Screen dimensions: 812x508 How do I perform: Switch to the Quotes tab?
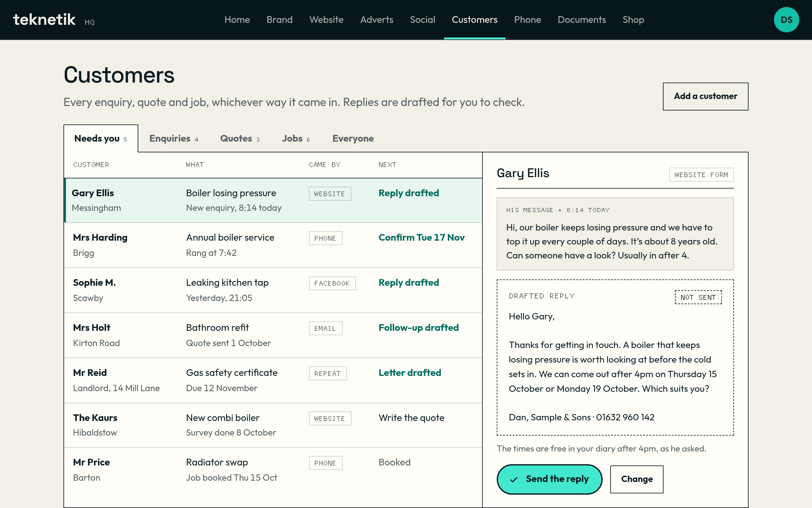coord(240,138)
